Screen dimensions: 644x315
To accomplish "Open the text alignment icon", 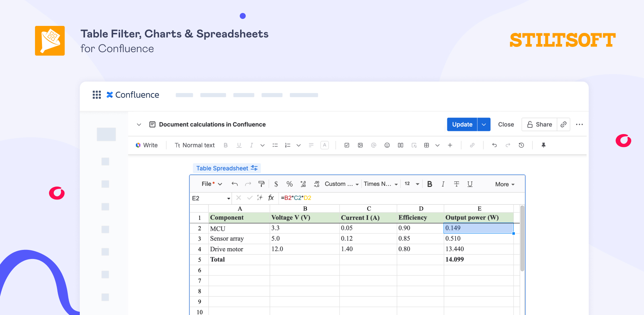I will pyautogui.click(x=311, y=145).
